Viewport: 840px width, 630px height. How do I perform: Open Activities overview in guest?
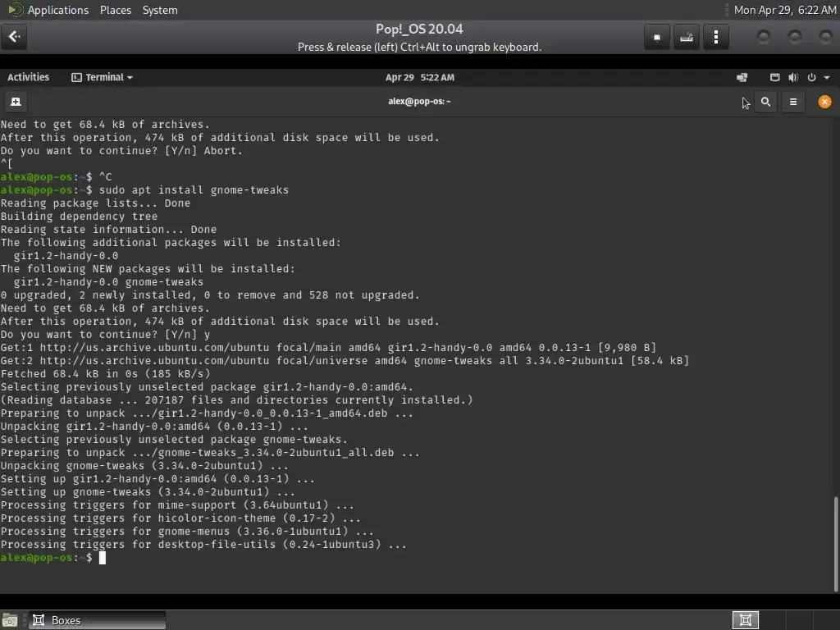coord(29,77)
